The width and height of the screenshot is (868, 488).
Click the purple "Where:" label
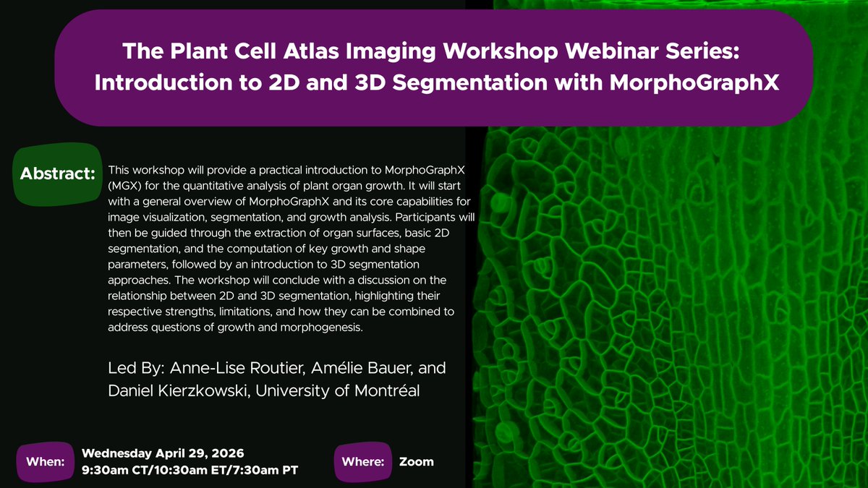tap(362, 462)
